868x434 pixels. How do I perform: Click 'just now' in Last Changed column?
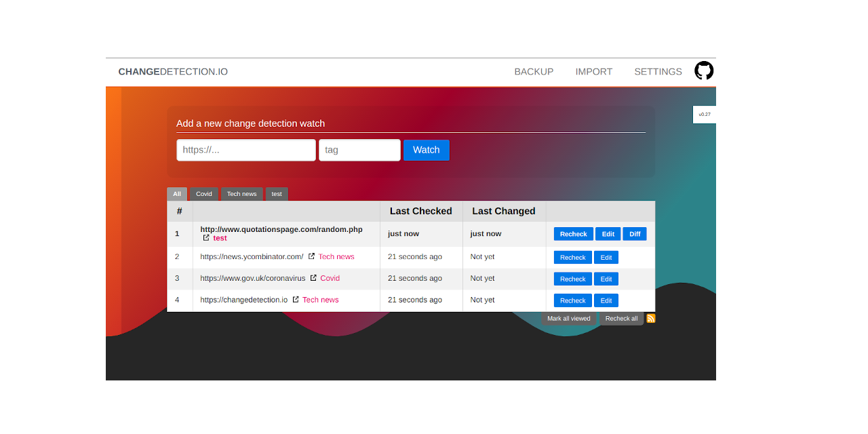tap(486, 233)
